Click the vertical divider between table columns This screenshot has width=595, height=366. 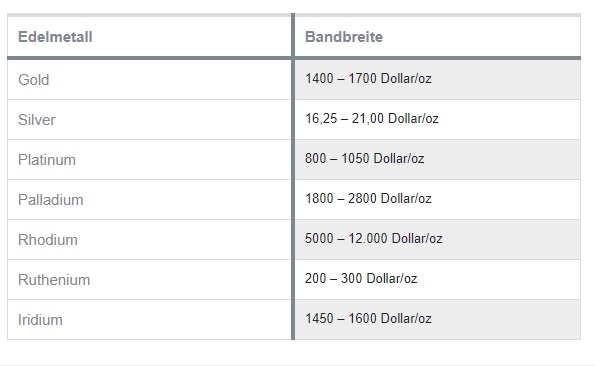(293, 176)
